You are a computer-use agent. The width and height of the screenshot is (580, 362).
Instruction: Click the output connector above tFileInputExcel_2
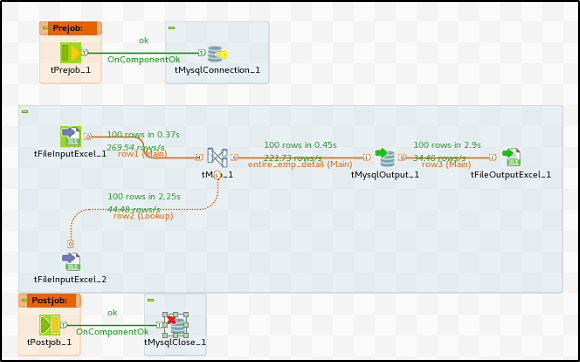[71, 244]
